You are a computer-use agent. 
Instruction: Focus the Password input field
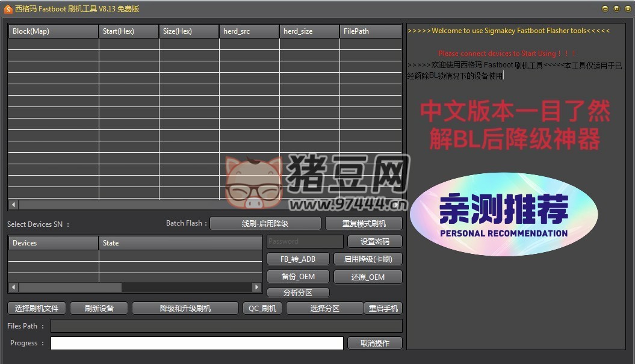point(305,242)
